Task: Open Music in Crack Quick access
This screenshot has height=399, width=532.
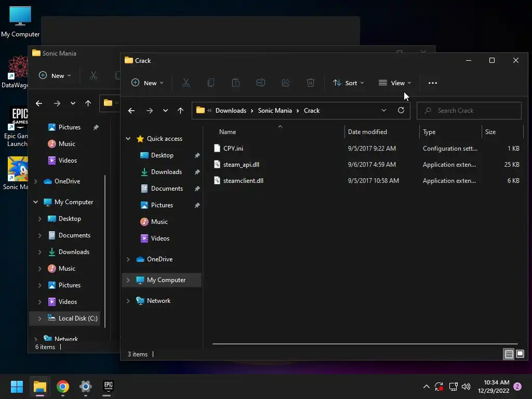Action: click(x=159, y=221)
